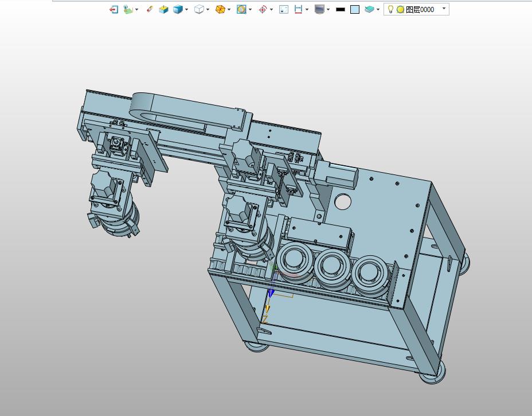Expand the wireframe cube dropdown arrow
The image size is (532, 416).
coord(208,10)
